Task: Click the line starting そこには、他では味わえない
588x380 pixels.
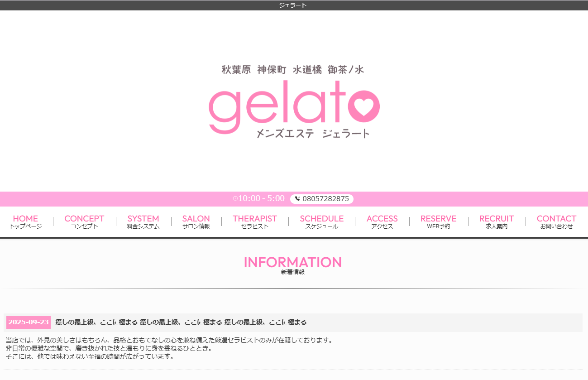Action: 90,356
